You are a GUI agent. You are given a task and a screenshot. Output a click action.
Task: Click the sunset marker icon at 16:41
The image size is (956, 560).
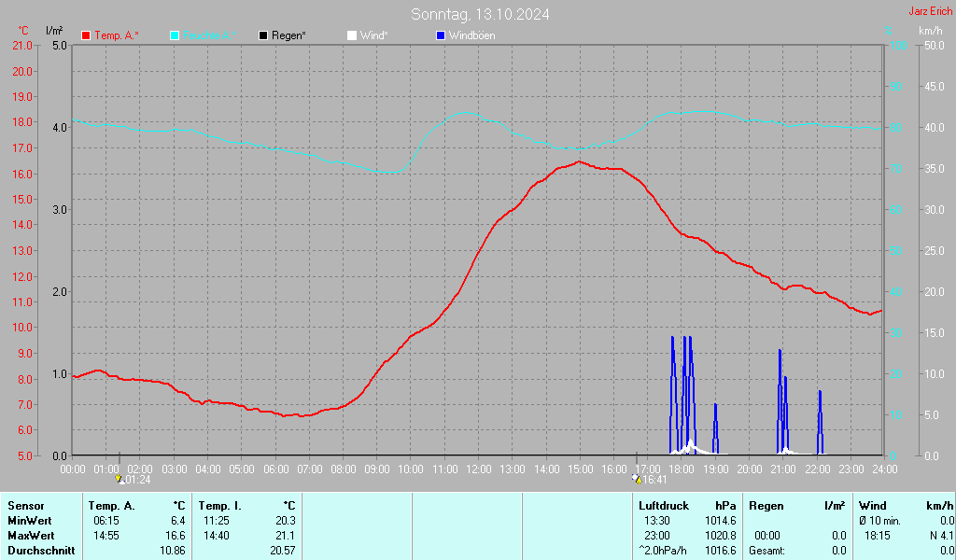pos(637,480)
